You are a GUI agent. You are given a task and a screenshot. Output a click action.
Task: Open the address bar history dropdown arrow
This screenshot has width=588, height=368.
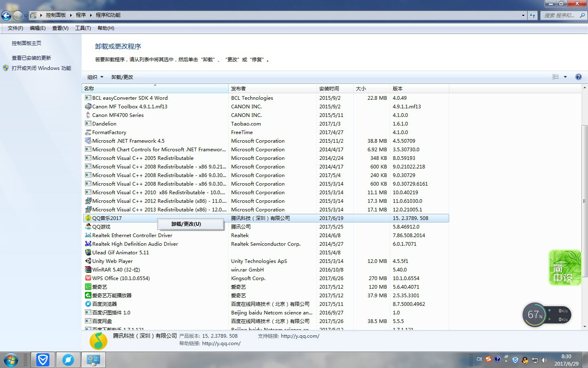pyautogui.click(x=523, y=15)
